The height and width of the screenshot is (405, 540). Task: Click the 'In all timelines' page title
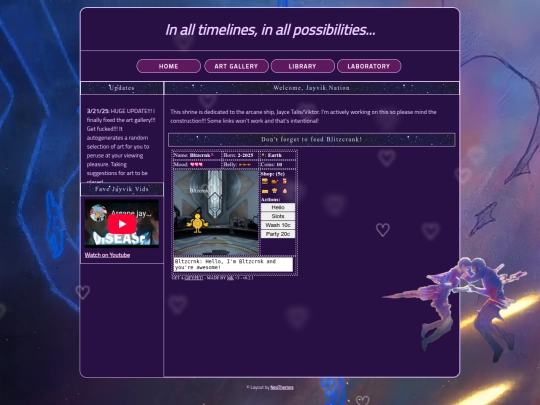tap(270, 30)
